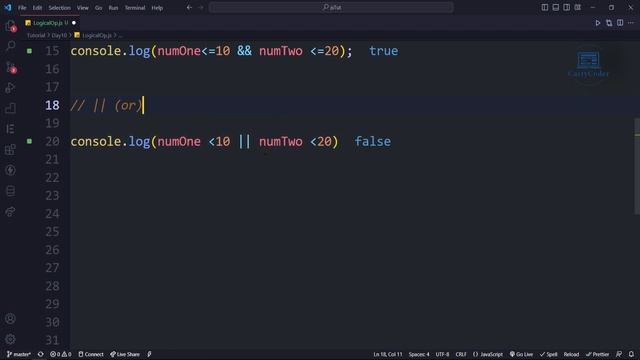This screenshot has width=640, height=360.
Task: Toggle Secondary Side Bar visibility
Action: tap(567, 7)
